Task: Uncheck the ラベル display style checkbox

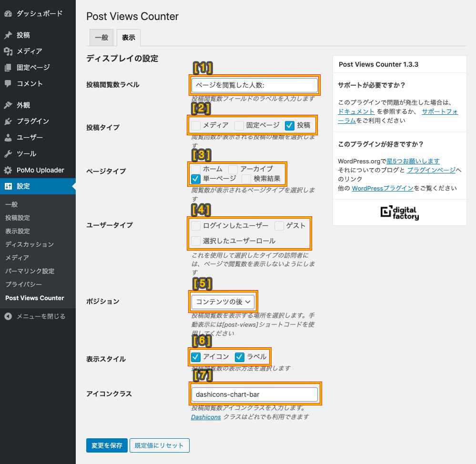Action: (x=240, y=357)
